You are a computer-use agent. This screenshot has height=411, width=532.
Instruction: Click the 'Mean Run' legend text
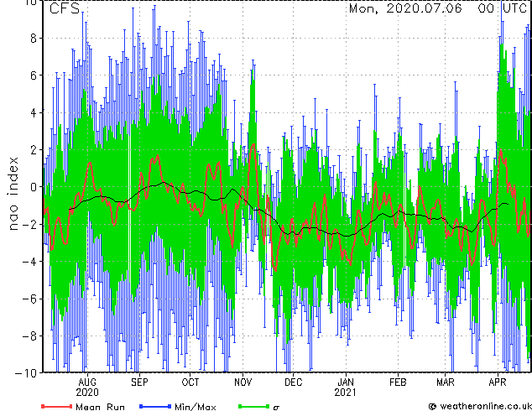click(x=100, y=407)
